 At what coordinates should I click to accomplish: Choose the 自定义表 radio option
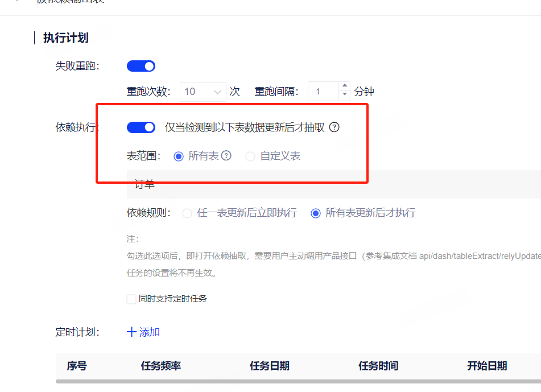(x=250, y=156)
